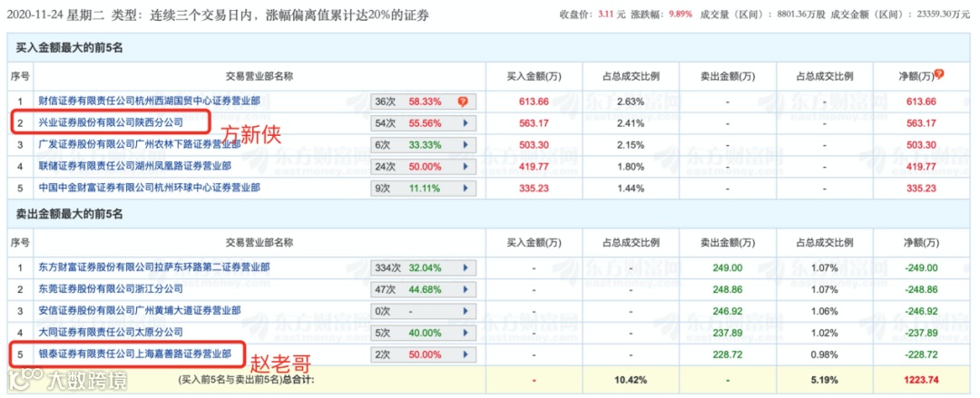Open 安信证券广州黄埔大道证券营业部 link
980x398 pixels.
point(140,311)
